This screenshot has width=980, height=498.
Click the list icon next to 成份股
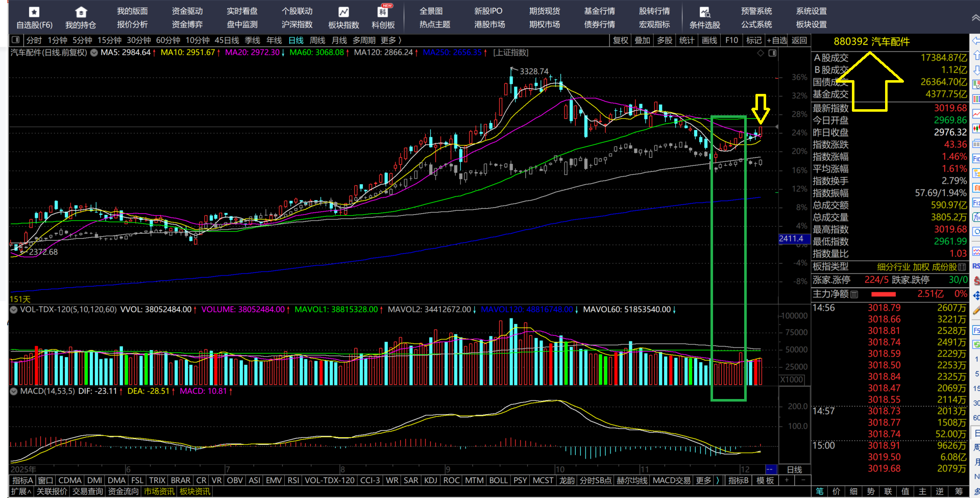(962, 267)
